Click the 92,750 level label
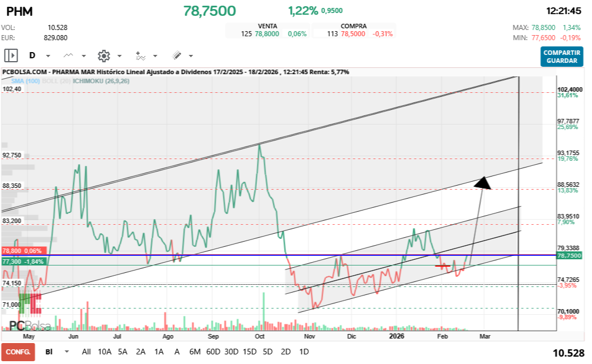Image resolution: width=592 pixels, height=364 pixels. pos(12,155)
